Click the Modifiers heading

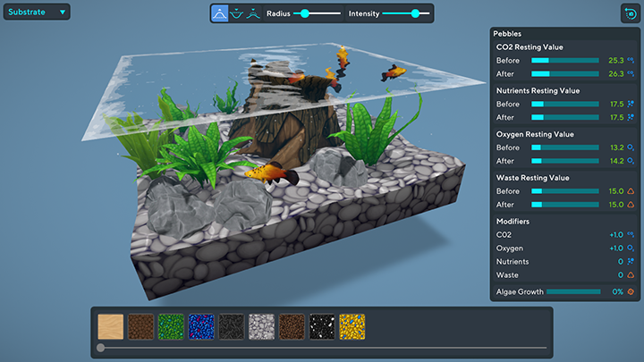[x=513, y=222]
